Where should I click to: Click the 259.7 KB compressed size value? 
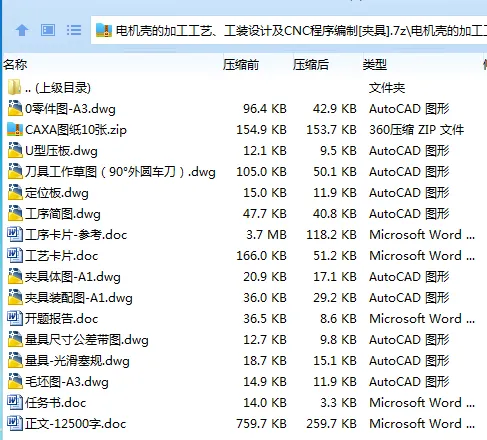tap(332, 424)
